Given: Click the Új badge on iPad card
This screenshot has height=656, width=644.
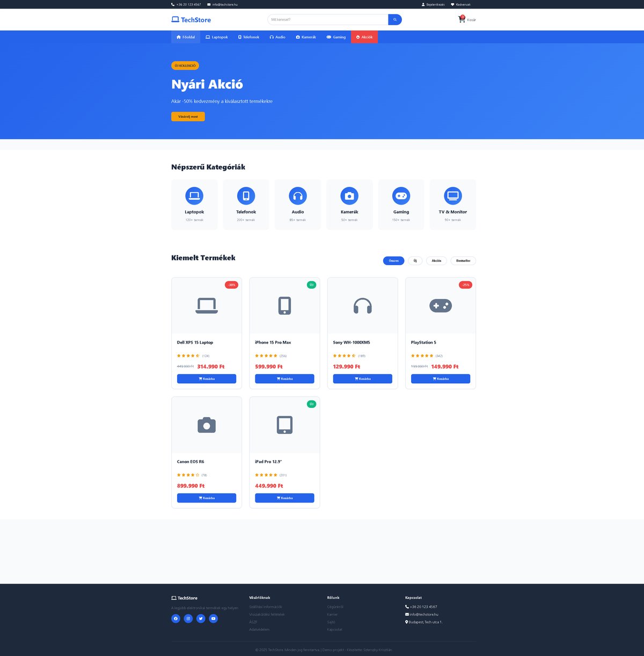Looking at the screenshot, I should pos(311,404).
